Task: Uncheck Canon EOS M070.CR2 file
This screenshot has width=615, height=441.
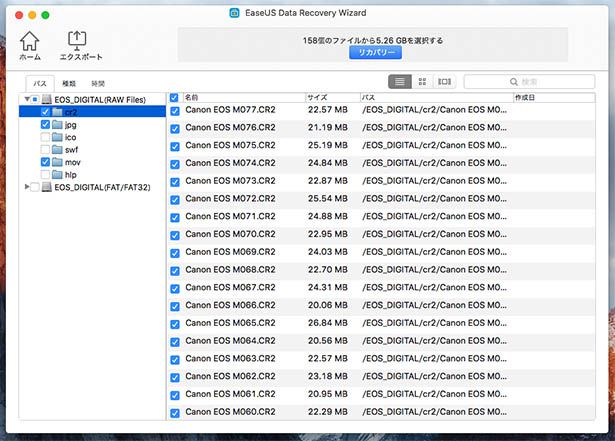Action: point(175,235)
